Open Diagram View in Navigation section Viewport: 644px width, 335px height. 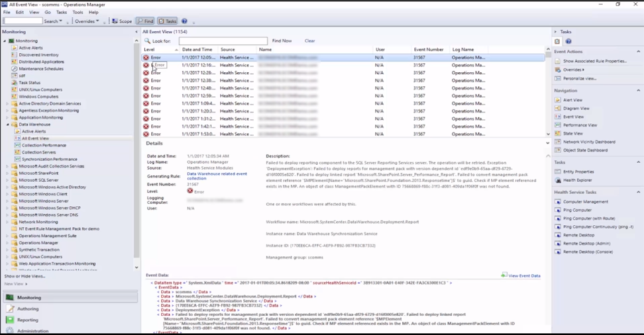[x=557, y=108]
